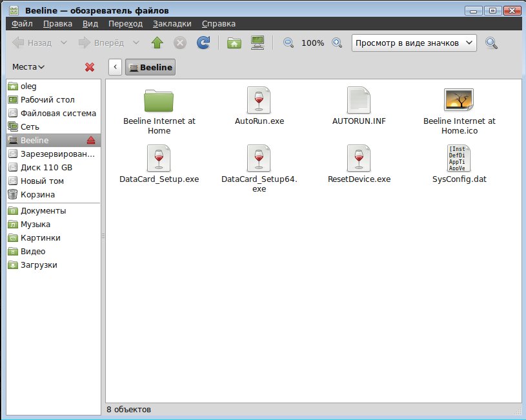
Task: Open Файловая система in sidebar
Action: coord(54,114)
